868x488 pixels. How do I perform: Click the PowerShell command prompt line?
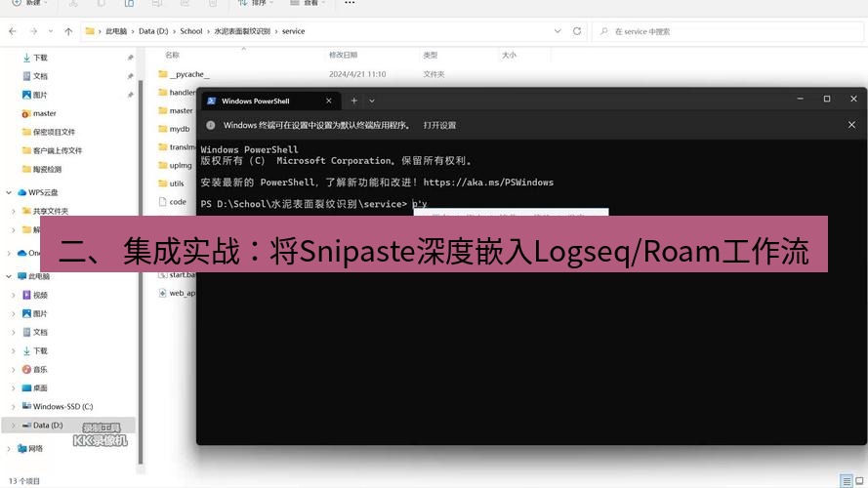click(313, 204)
